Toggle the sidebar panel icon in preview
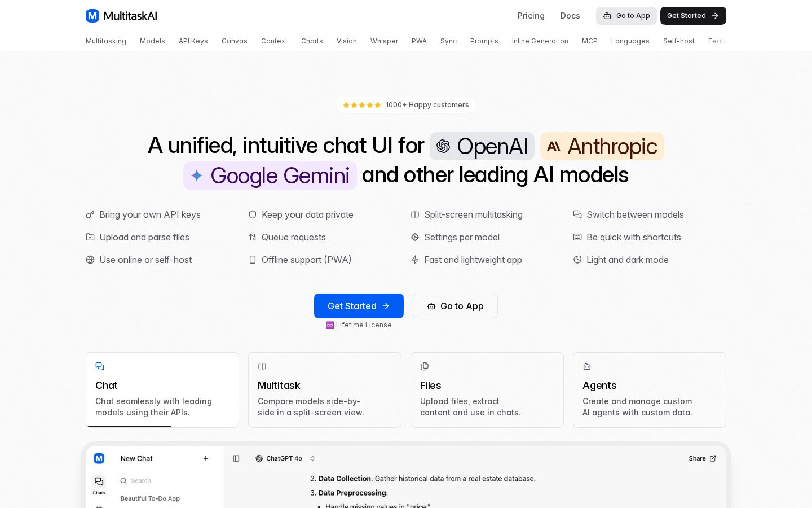 click(x=236, y=458)
